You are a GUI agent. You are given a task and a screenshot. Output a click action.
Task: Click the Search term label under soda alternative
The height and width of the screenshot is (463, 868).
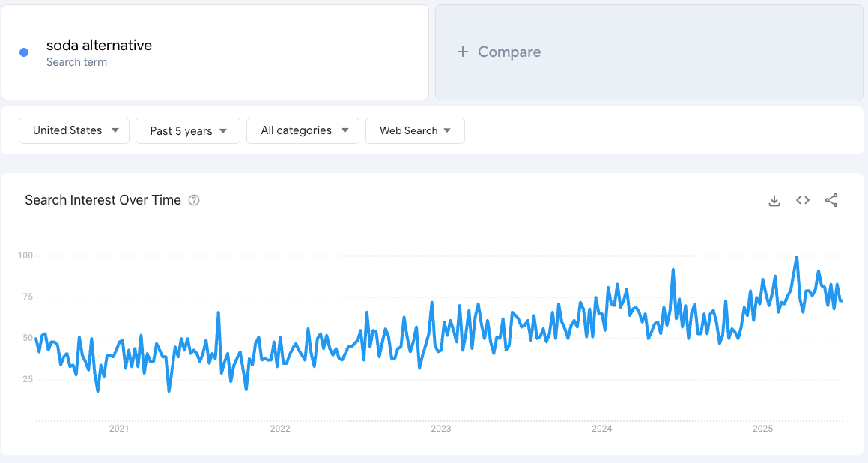coord(76,62)
